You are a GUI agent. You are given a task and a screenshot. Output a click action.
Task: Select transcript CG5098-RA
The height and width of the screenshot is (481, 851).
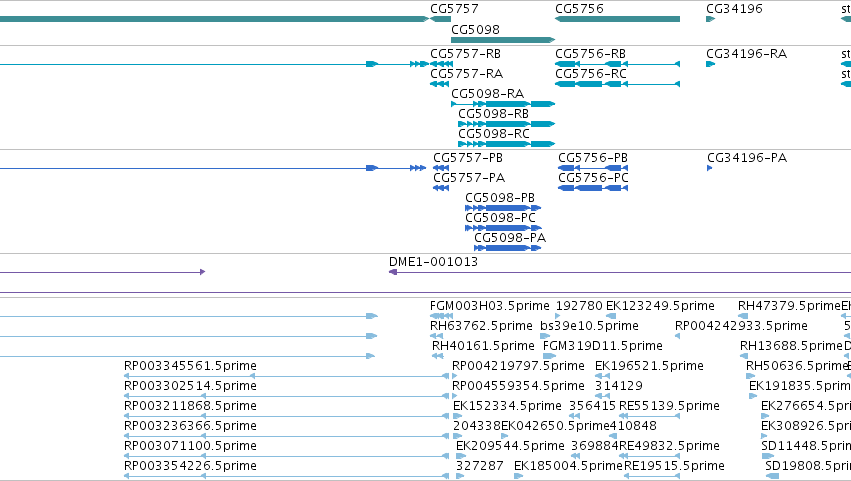click(x=487, y=94)
